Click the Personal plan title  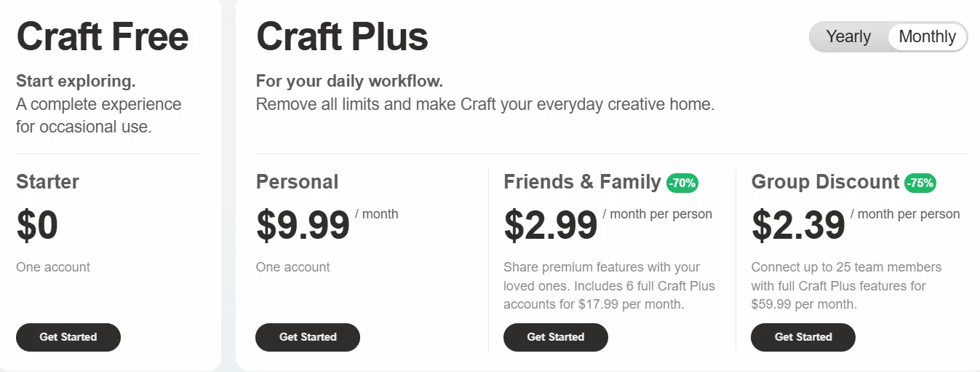297,181
